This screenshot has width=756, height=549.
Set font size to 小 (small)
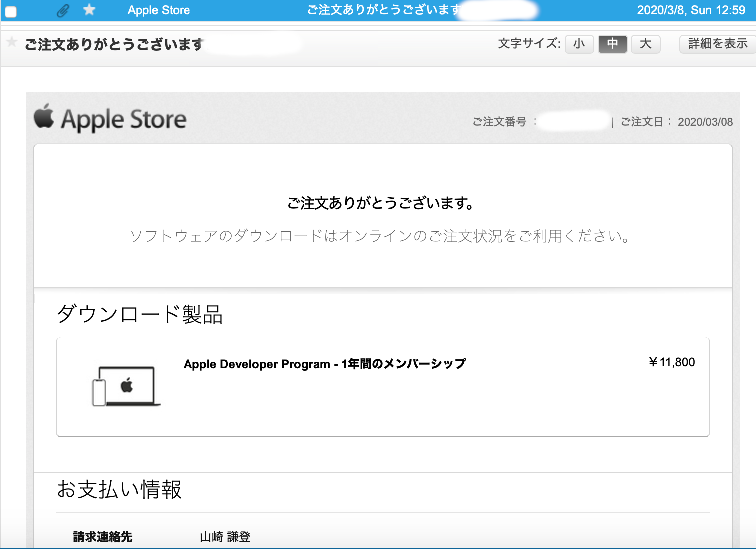[579, 44]
